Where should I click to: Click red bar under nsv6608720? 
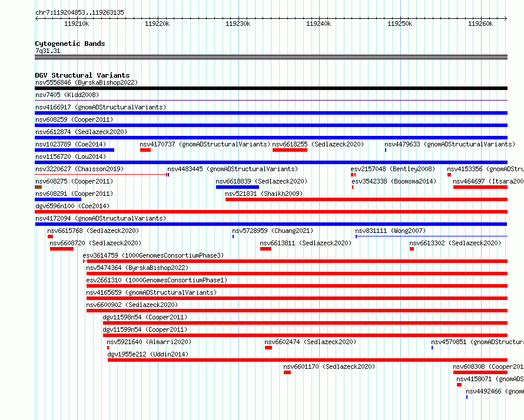pos(62,249)
